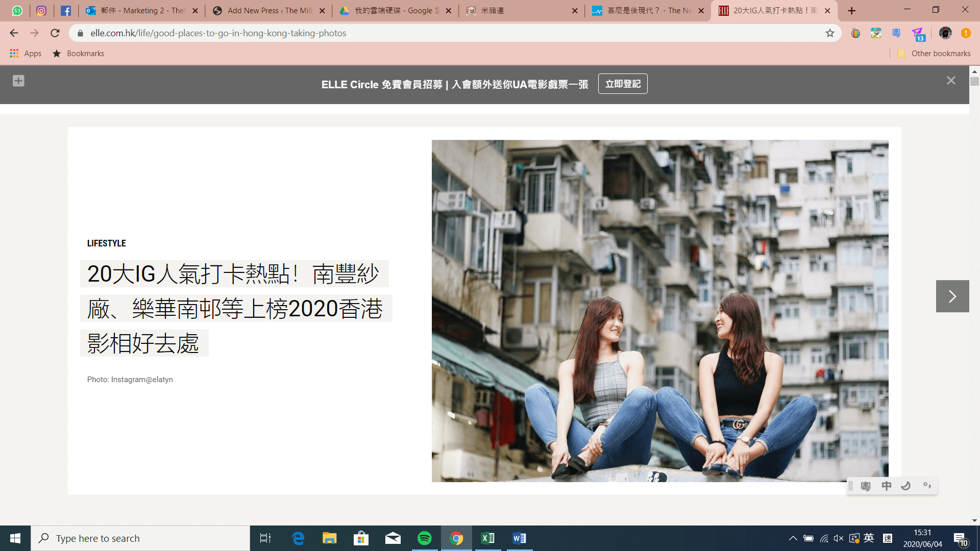Click the LIFESTYLE category link
The image size is (980, 551).
pos(106,243)
